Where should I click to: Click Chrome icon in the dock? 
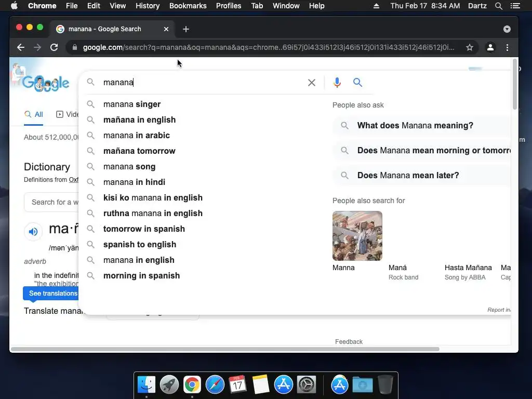(192, 385)
